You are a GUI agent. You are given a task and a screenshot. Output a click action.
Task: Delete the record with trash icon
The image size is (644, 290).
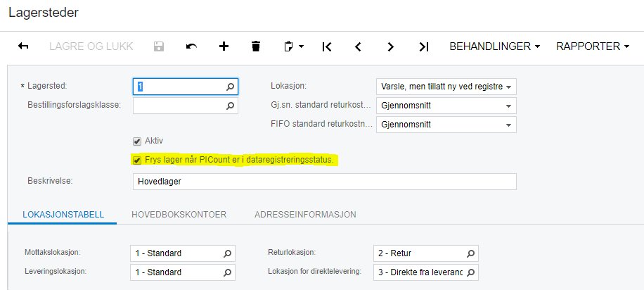pyautogui.click(x=256, y=46)
